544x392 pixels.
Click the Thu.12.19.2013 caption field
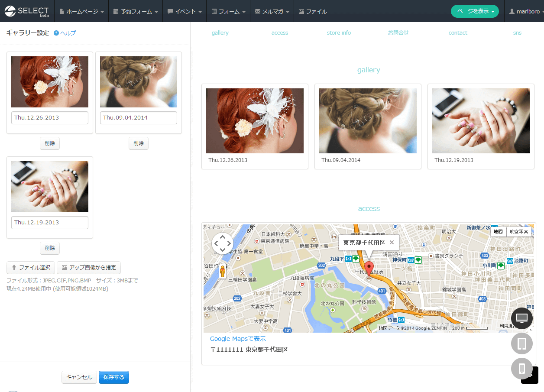[50, 223]
